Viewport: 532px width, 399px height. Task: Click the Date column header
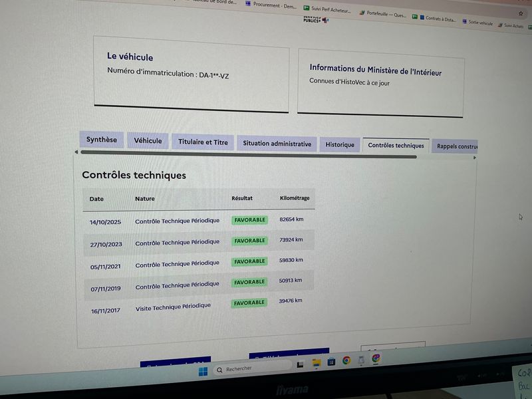[96, 199]
